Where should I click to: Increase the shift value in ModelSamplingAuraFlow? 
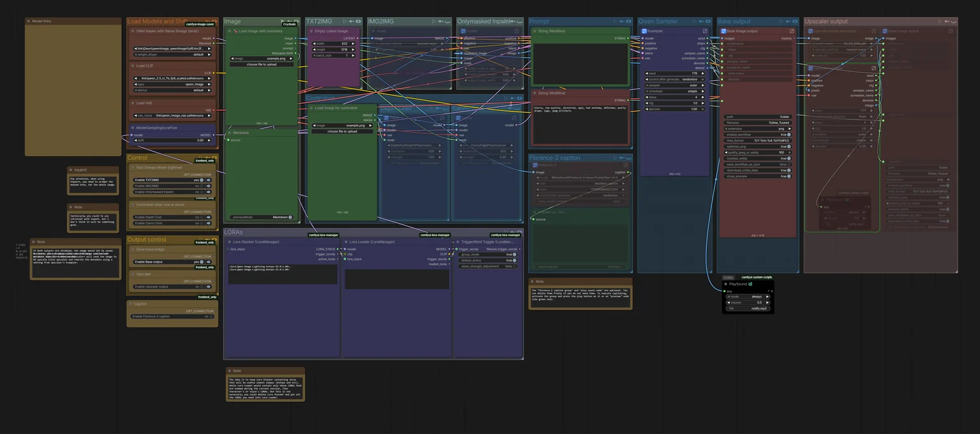tap(211, 140)
